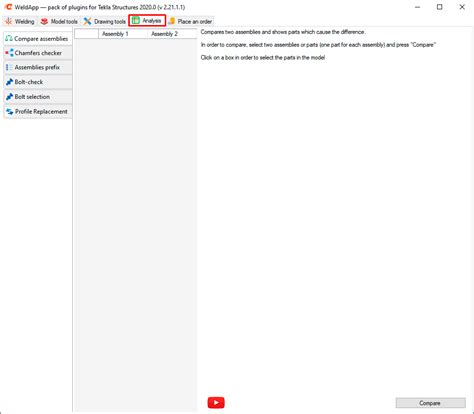Screen dimensions: 474x414
Task: Click the Compare button
Action: [x=431, y=403]
